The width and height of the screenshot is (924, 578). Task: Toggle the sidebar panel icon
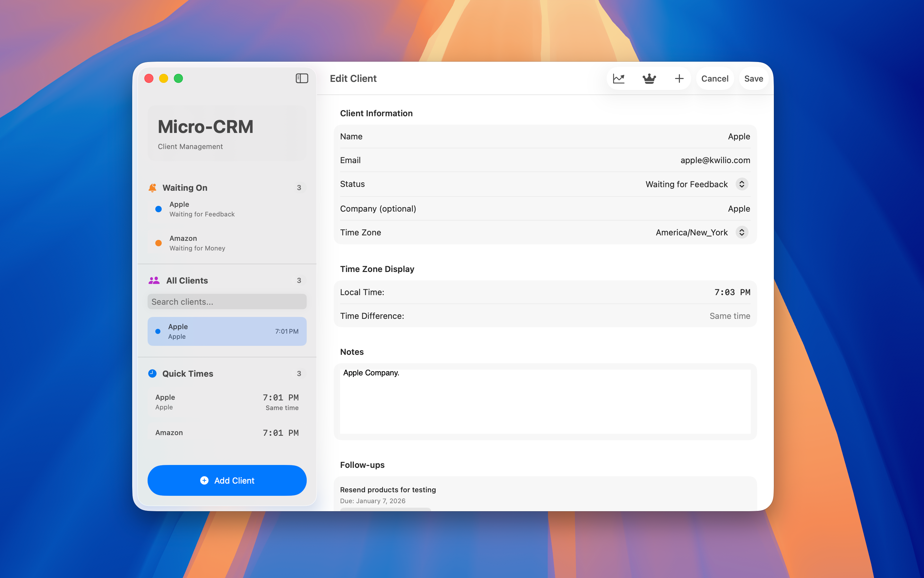pyautogui.click(x=302, y=78)
